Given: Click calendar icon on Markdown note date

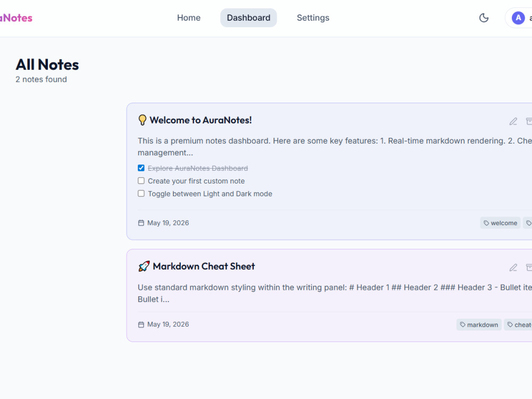Looking at the screenshot, I should [141, 325].
